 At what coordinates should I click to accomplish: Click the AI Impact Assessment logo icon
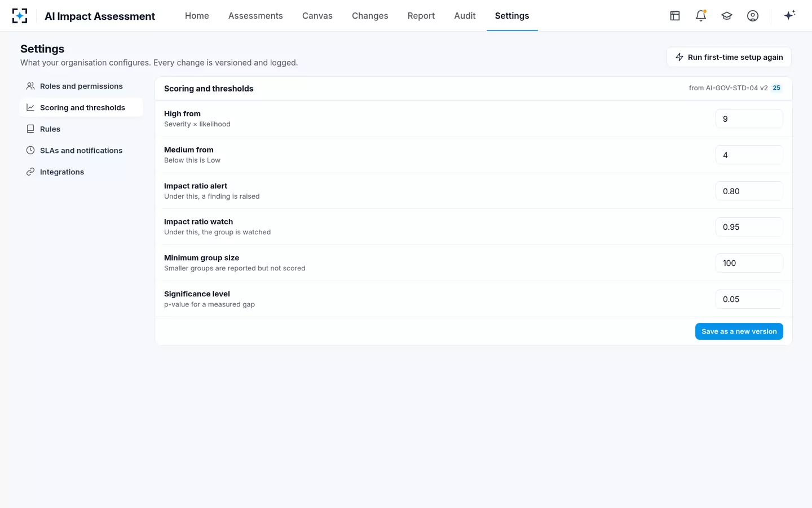[20, 16]
